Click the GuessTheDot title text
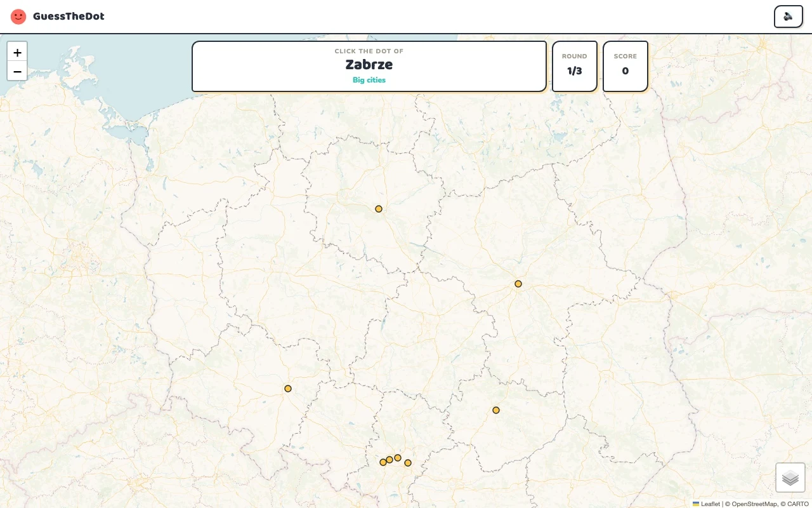This screenshot has width=812, height=508. tap(69, 17)
